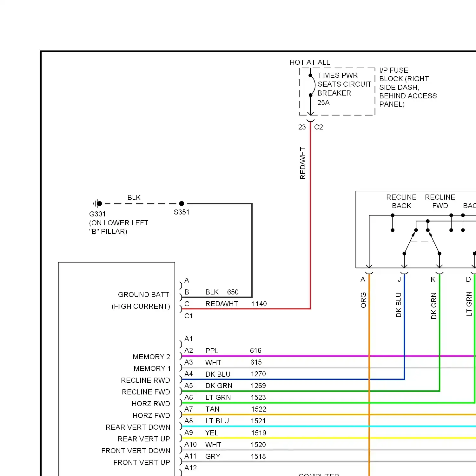Screen dimensions: 476x476
Task: Click the "TAN" wire color label
Action: (212, 409)
